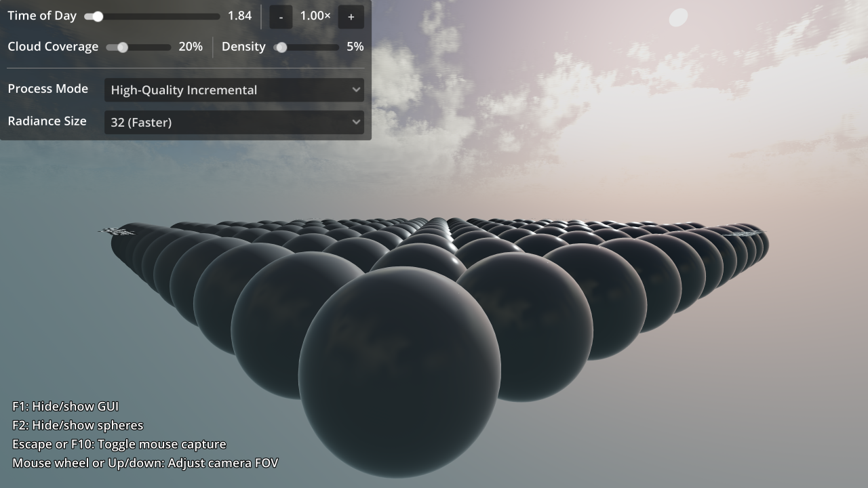
Task: Open the Process Mode dropdown
Action: click(234, 89)
